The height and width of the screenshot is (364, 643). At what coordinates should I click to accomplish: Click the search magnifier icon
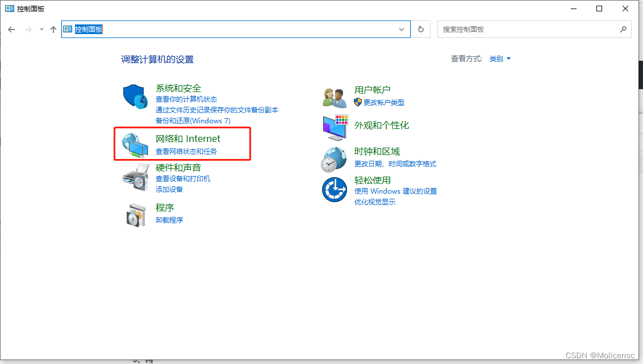(623, 30)
